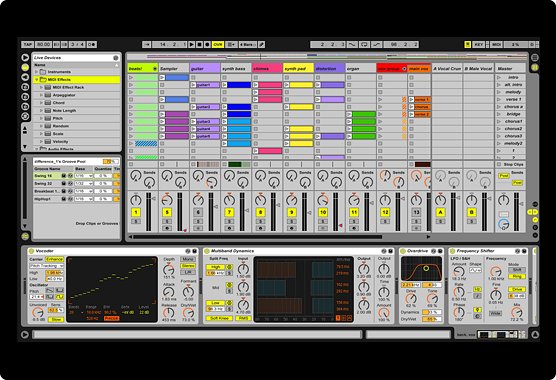Select the Chord MIDI effect item

[x=59, y=103]
